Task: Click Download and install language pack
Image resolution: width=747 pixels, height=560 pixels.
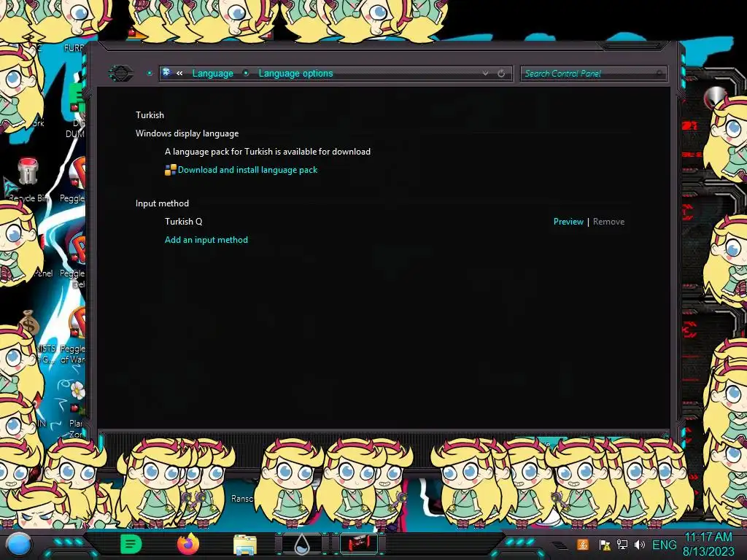Action: (247, 170)
